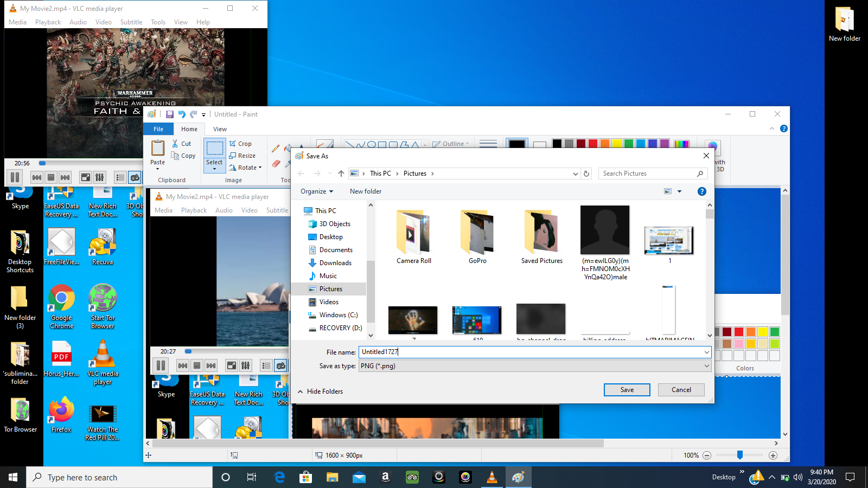Viewport: 868px width, 488px height.
Task: Select the Color 1 black box
Action: pos(517,144)
